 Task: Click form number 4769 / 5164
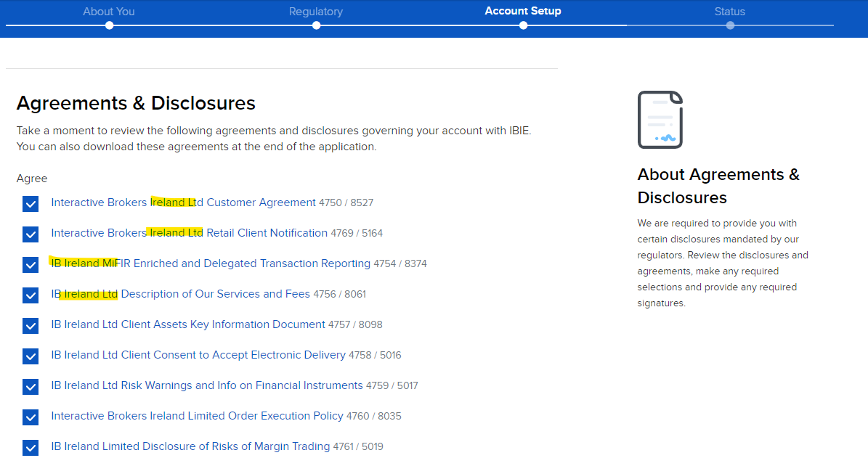(357, 234)
